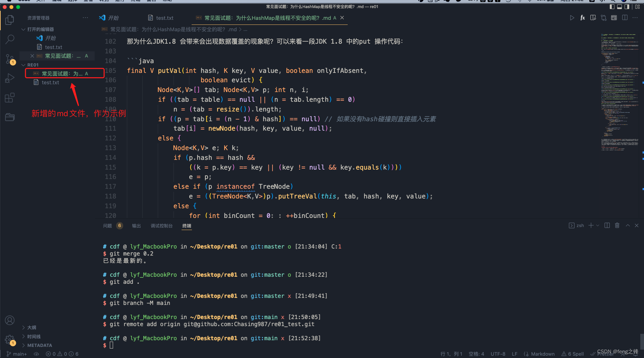Open the 问题 problems panel tab
Screen dimensions: 644x358
click(x=113, y=226)
